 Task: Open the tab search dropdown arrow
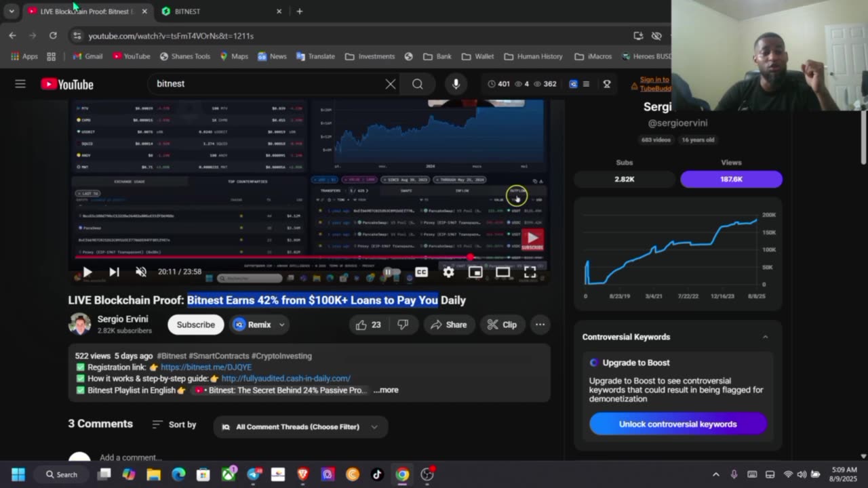click(11, 12)
